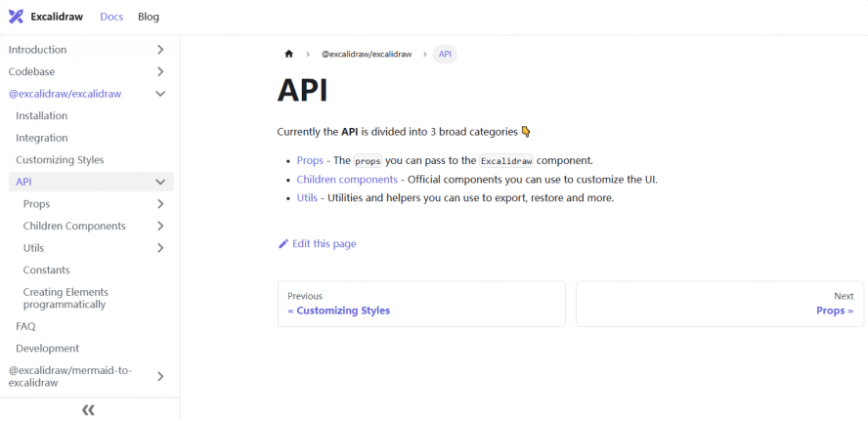Expand the Introduction sidebar category
Viewport: 868px width, 421px height.
[x=160, y=50]
